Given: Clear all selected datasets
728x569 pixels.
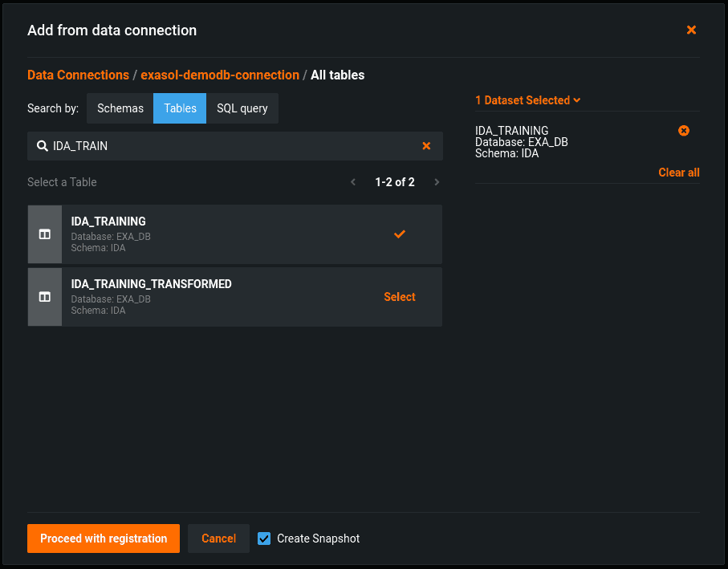Looking at the screenshot, I should tap(678, 173).
